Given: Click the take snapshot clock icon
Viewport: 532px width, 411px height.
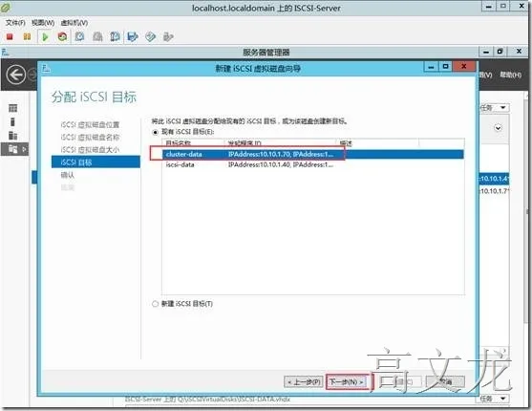Looking at the screenshot, I should tap(79, 36).
